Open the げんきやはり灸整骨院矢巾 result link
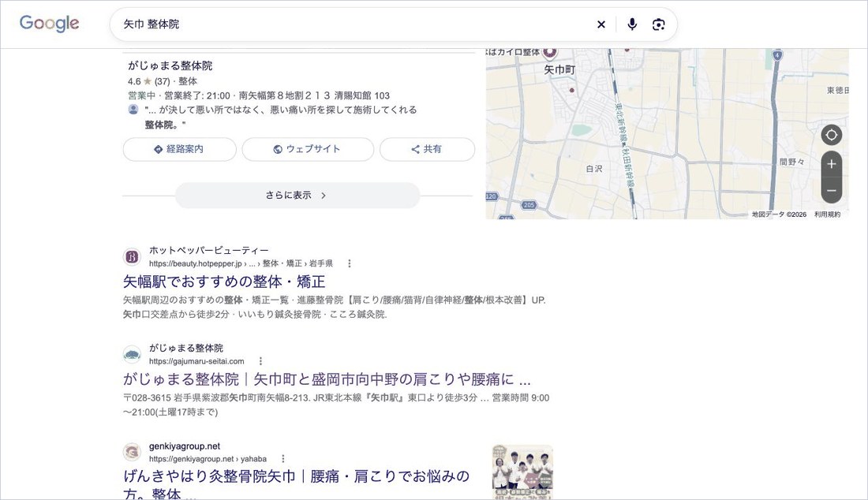The width and height of the screenshot is (868, 500). (296, 484)
